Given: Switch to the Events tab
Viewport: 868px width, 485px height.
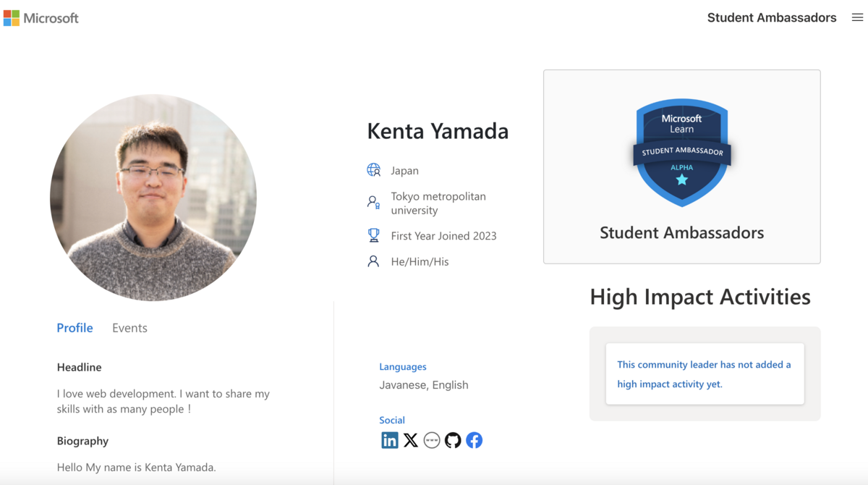Looking at the screenshot, I should [129, 328].
